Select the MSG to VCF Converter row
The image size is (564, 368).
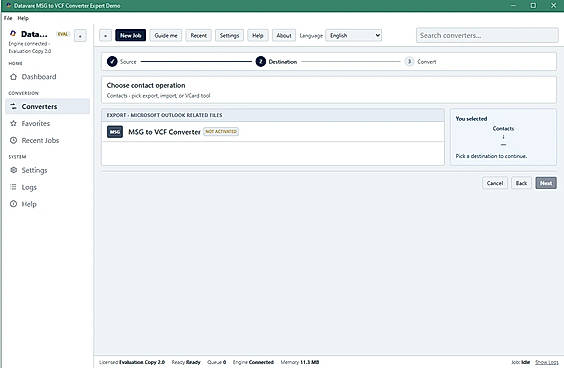[273, 132]
